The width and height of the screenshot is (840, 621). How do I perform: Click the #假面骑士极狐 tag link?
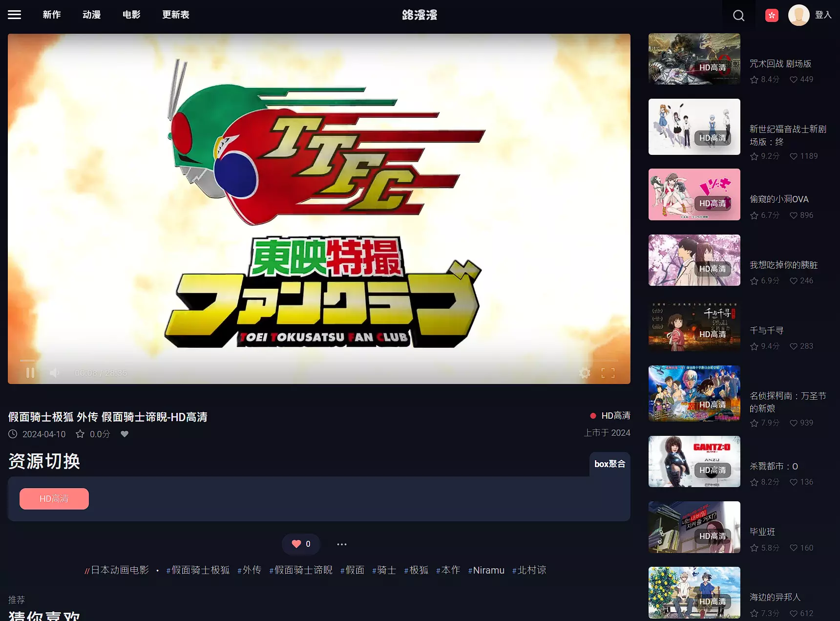click(x=198, y=570)
